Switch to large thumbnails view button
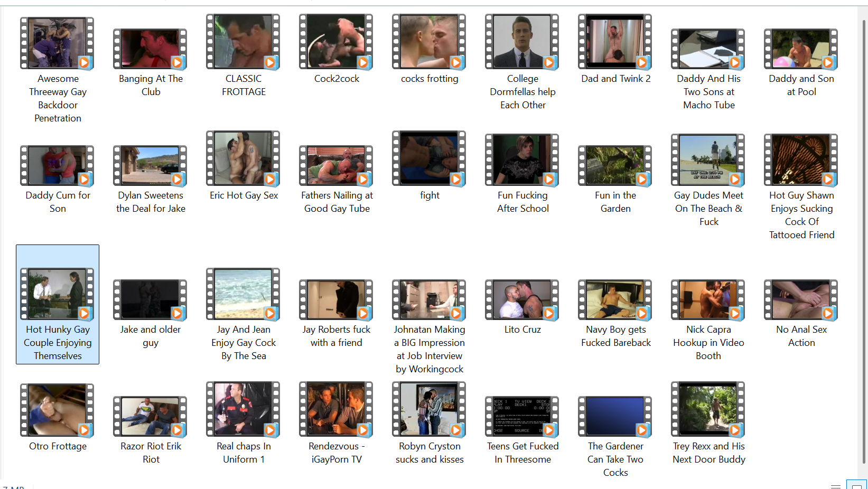Image resolution: width=868 pixels, height=489 pixels. pos(856,485)
